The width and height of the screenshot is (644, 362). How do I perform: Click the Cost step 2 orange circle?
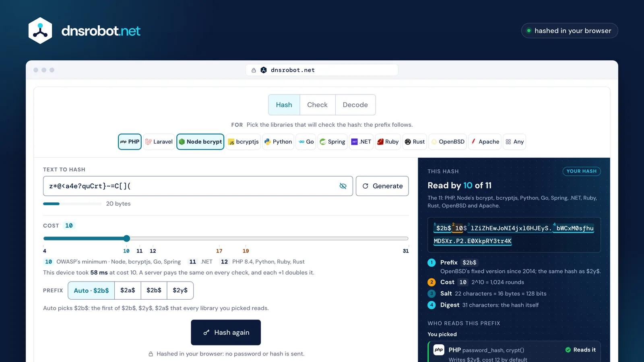pyautogui.click(x=431, y=282)
